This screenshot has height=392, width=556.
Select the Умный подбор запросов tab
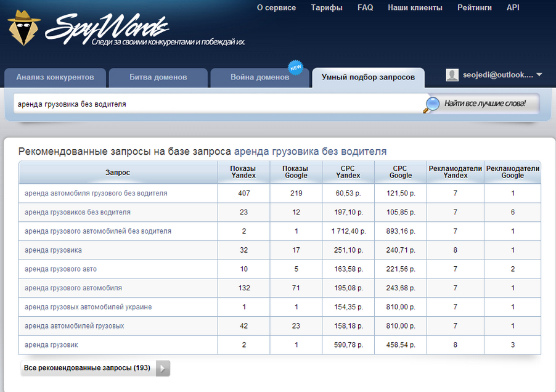tap(368, 77)
